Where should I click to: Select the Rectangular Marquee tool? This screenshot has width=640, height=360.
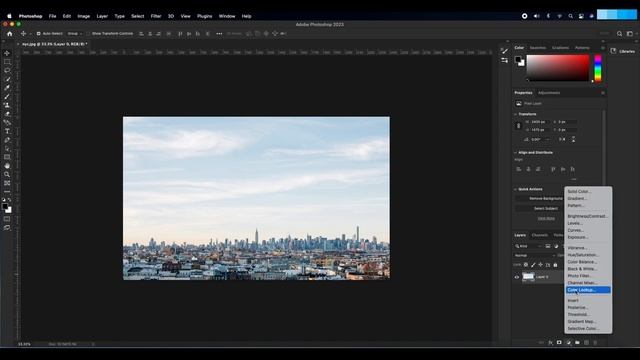[7, 62]
